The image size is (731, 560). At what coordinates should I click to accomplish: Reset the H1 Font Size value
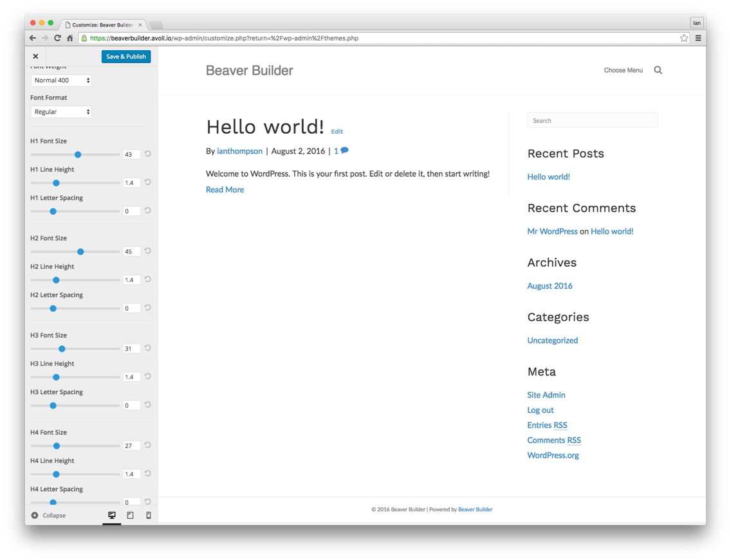[x=148, y=154]
